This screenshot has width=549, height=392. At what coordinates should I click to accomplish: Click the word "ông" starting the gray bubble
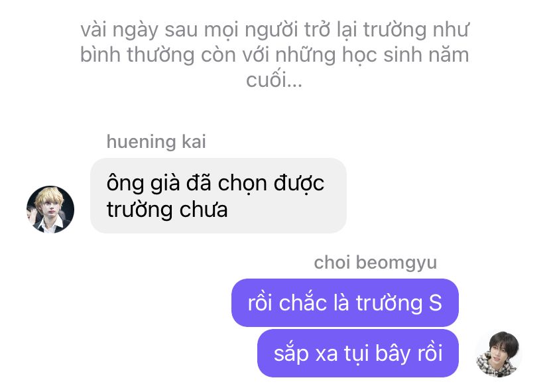click(125, 184)
